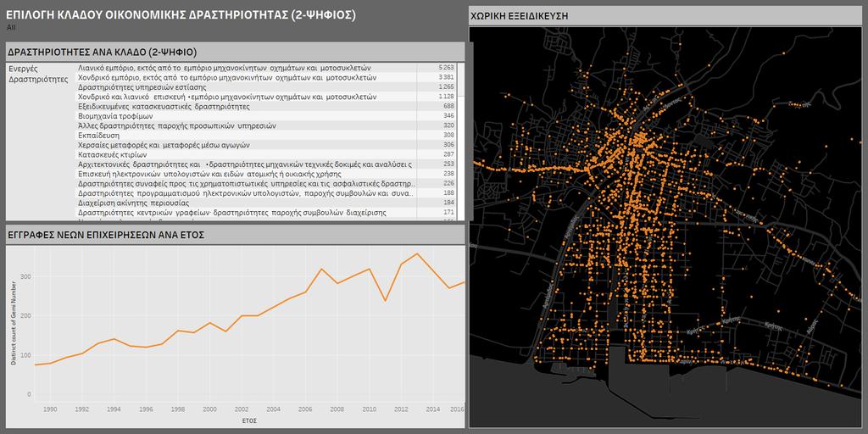Viewport: 868px width, 434px height.
Task: Click the 1996 year label on x-axis
Action: (146, 409)
